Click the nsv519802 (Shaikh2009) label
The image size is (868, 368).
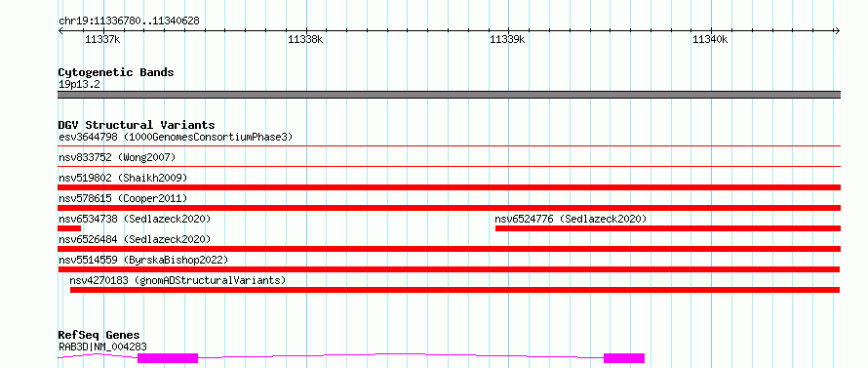(x=123, y=178)
